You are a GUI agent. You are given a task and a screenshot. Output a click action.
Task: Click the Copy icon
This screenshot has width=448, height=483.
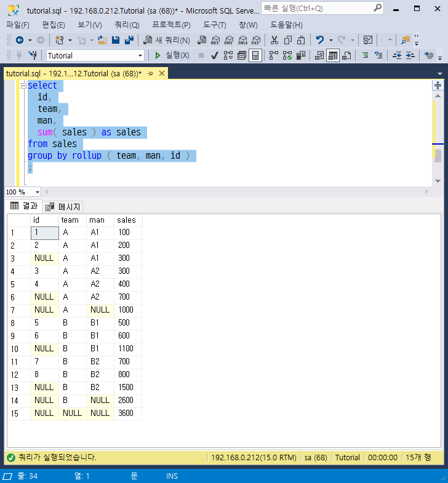pyautogui.click(x=288, y=40)
